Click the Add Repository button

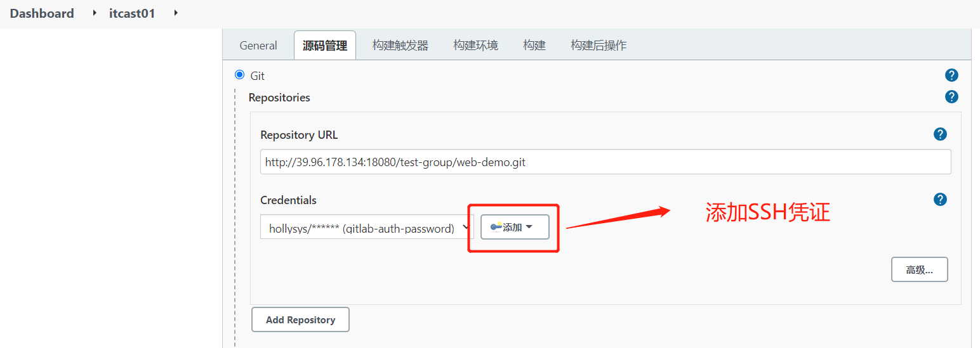coord(300,319)
